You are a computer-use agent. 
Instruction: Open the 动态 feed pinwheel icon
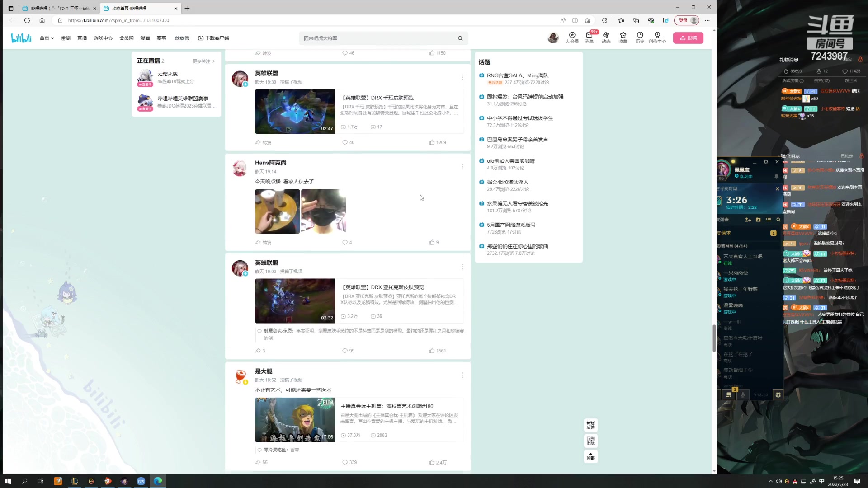[606, 38]
